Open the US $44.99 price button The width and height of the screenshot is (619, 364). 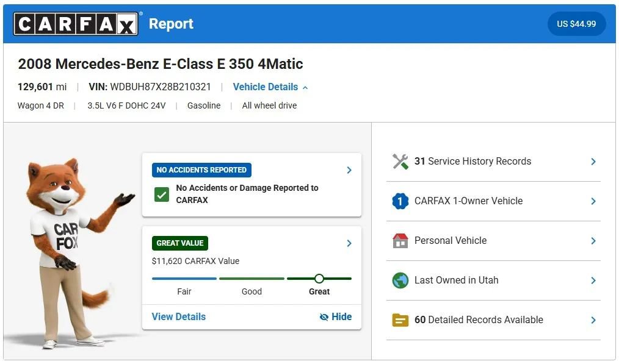(x=576, y=24)
